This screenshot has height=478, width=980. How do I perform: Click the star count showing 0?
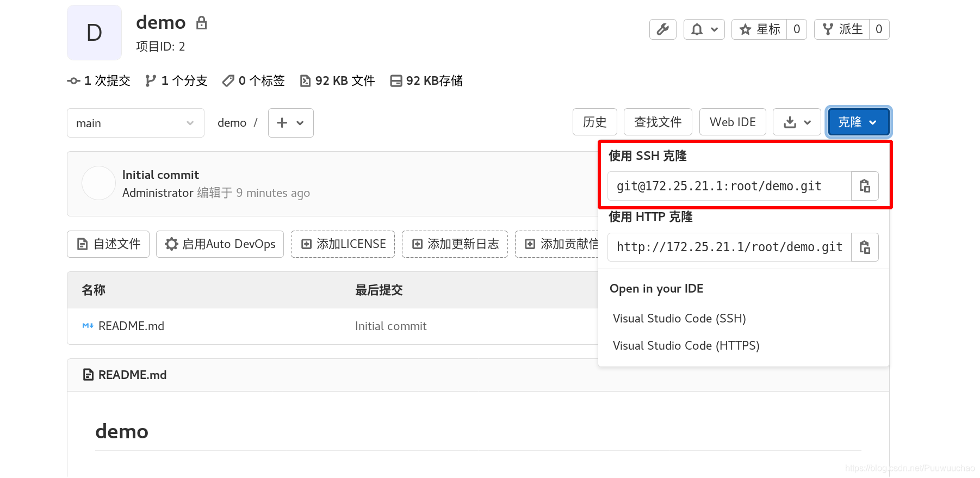(x=797, y=29)
